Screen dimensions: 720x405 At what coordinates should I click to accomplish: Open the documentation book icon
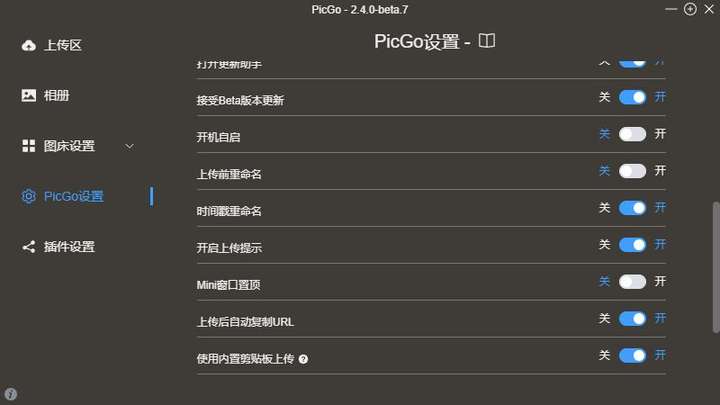487,42
